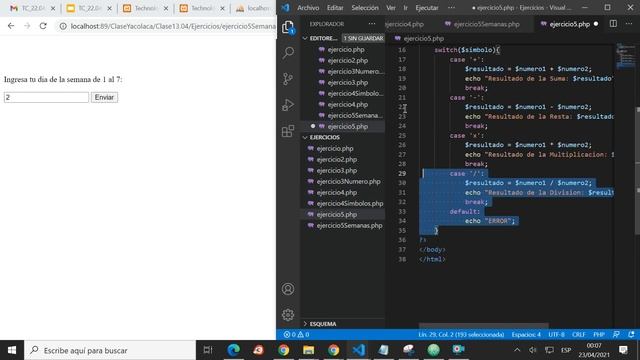The height and width of the screenshot is (360, 640).
Task: Close the unsaved ejercicio5.php tab dot
Action: coord(596,24)
